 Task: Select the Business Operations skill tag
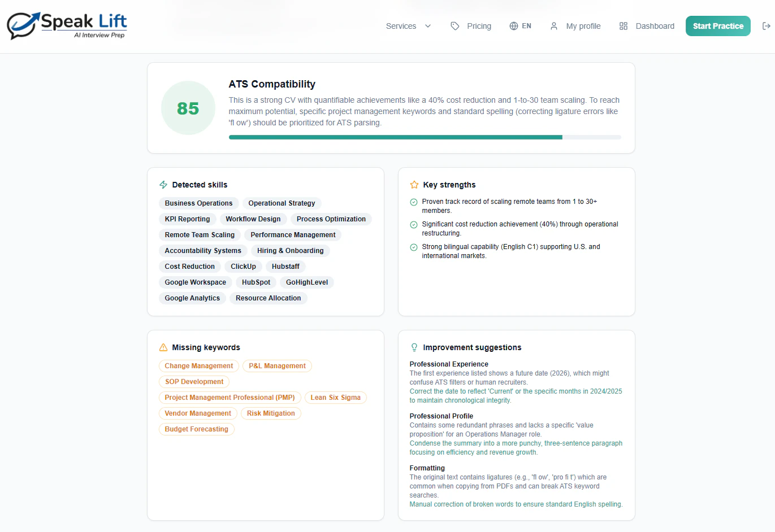[198, 203]
